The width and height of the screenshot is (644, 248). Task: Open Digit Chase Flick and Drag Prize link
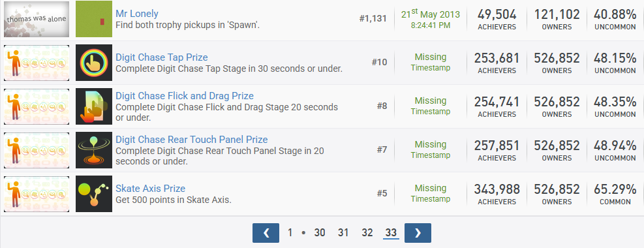(185, 96)
